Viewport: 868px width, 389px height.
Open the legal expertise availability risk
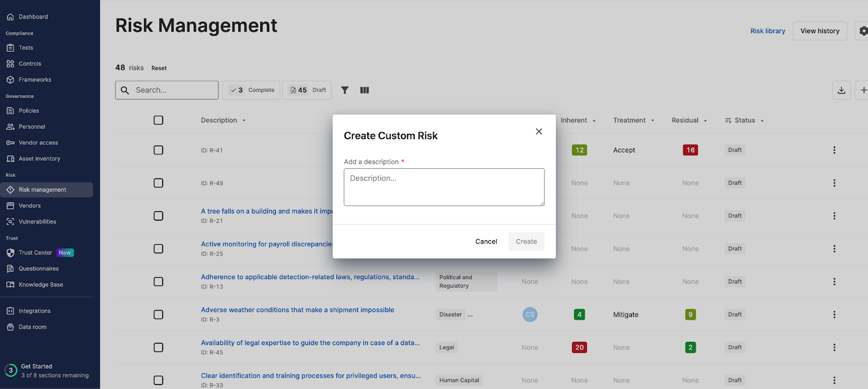310,343
